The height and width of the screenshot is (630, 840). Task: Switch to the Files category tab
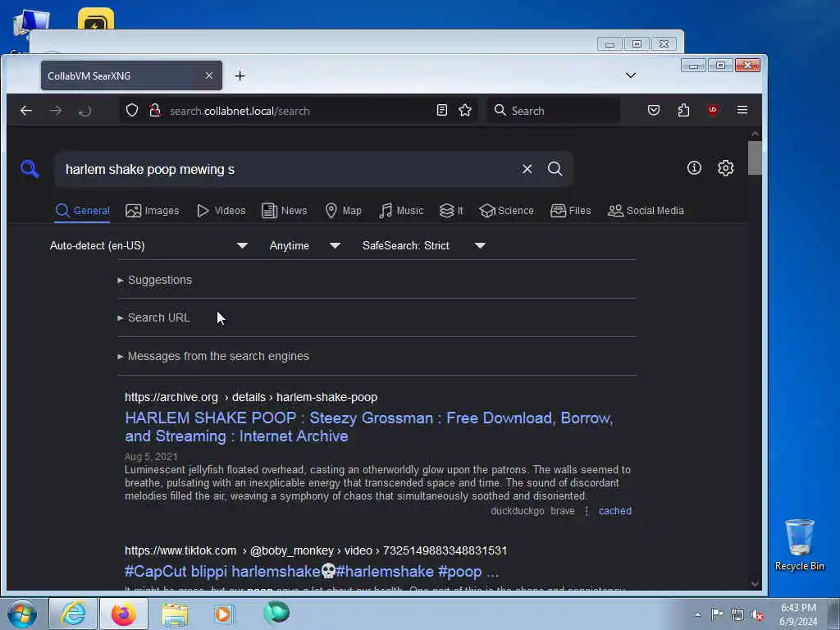pos(571,211)
